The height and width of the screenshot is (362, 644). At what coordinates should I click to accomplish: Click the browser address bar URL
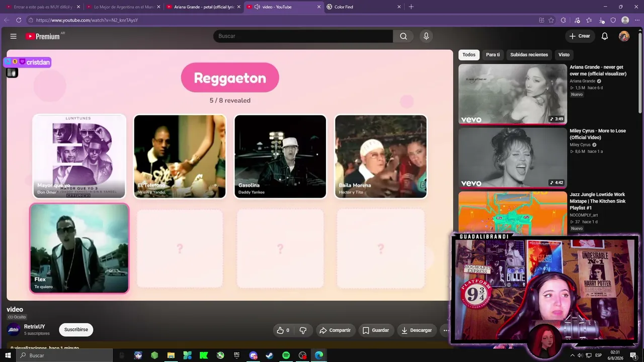[x=87, y=20]
